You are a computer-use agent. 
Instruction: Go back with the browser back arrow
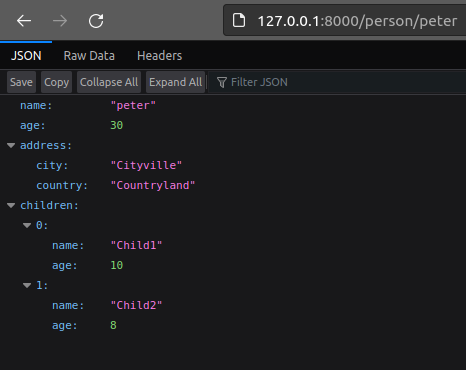click(24, 21)
